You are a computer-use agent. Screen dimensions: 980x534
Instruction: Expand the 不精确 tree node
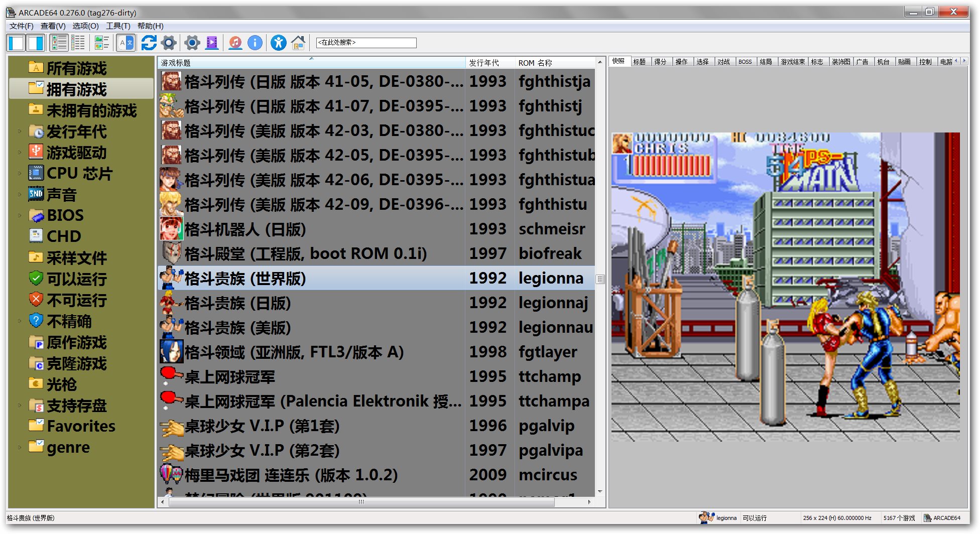coord(20,321)
